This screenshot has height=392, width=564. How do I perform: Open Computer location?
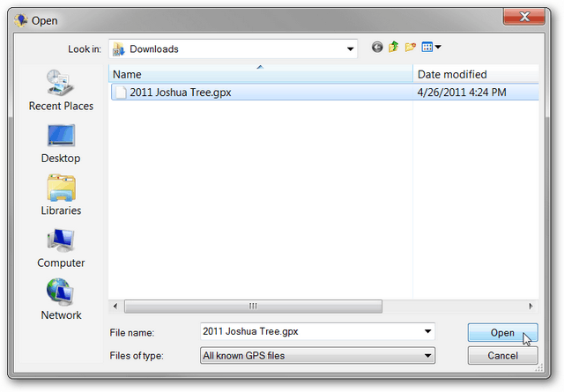click(x=61, y=248)
